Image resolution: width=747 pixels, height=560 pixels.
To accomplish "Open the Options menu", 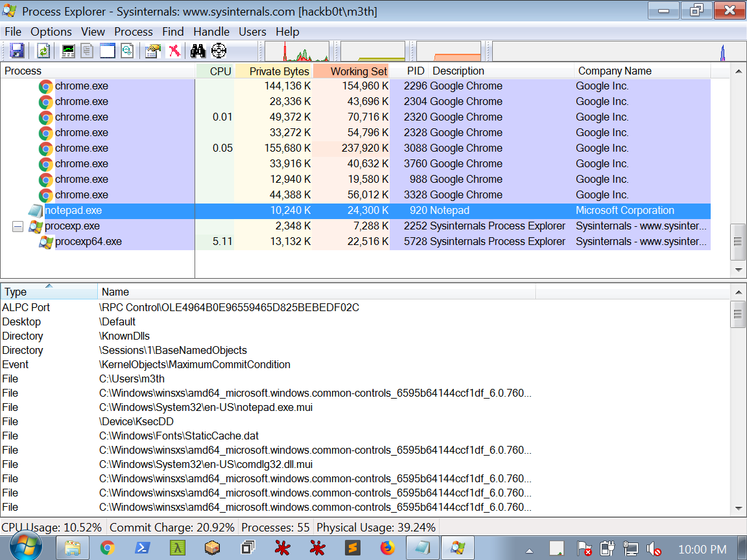I will coord(51,32).
